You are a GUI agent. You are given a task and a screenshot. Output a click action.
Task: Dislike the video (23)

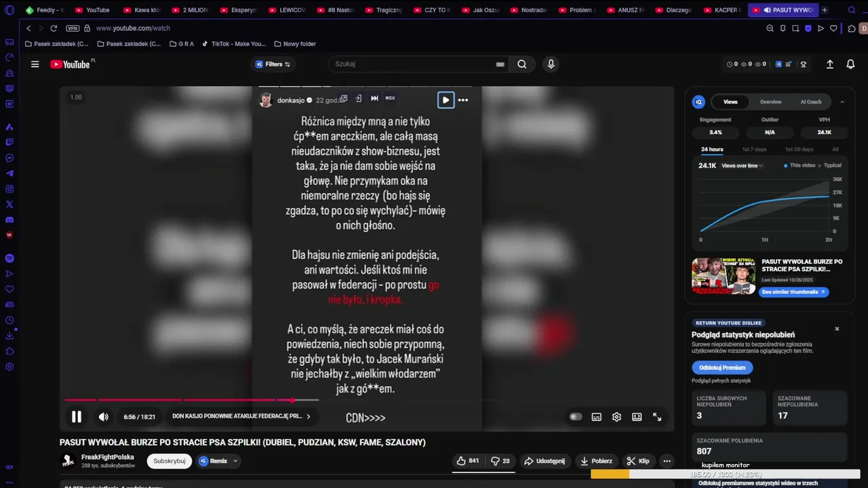click(500, 461)
